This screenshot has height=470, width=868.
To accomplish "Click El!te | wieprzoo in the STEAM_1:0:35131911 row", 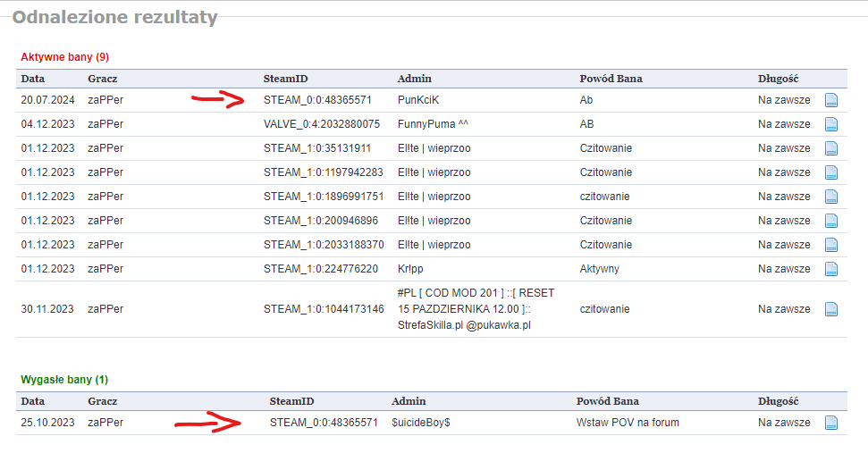I will [434, 148].
